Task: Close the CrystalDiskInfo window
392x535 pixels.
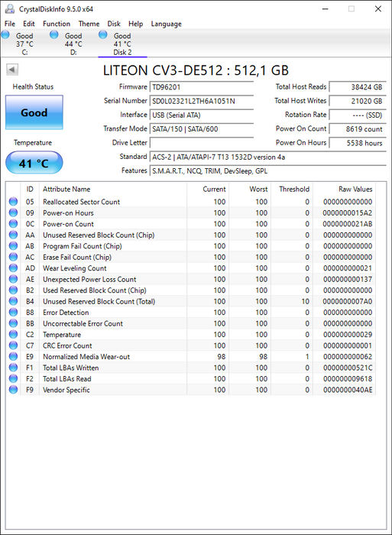Action: coord(378,9)
